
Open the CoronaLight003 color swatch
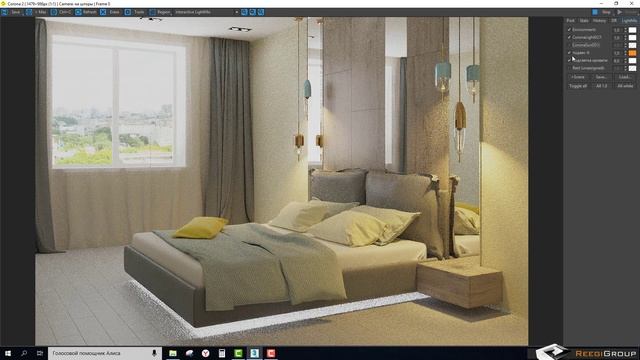click(632, 38)
